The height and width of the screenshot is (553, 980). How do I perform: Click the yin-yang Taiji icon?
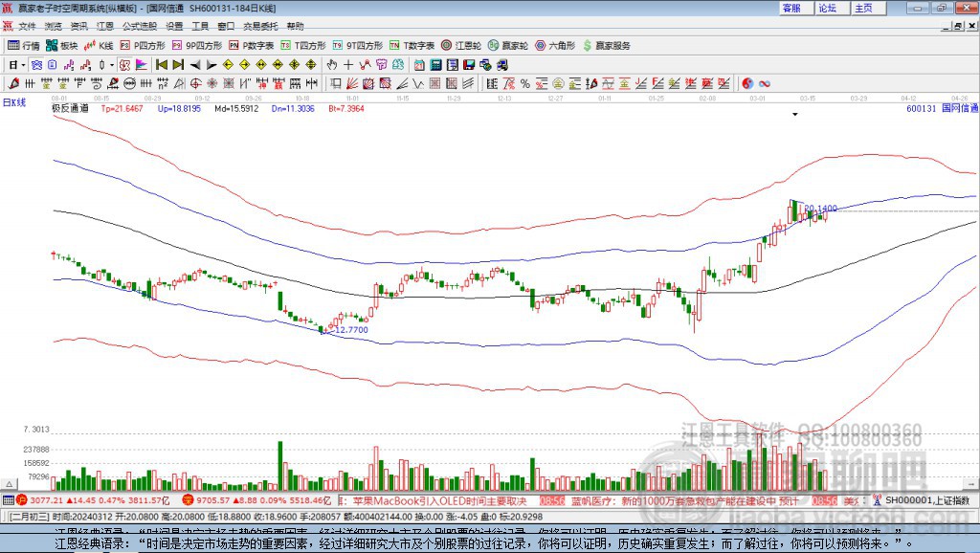click(x=747, y=83)
